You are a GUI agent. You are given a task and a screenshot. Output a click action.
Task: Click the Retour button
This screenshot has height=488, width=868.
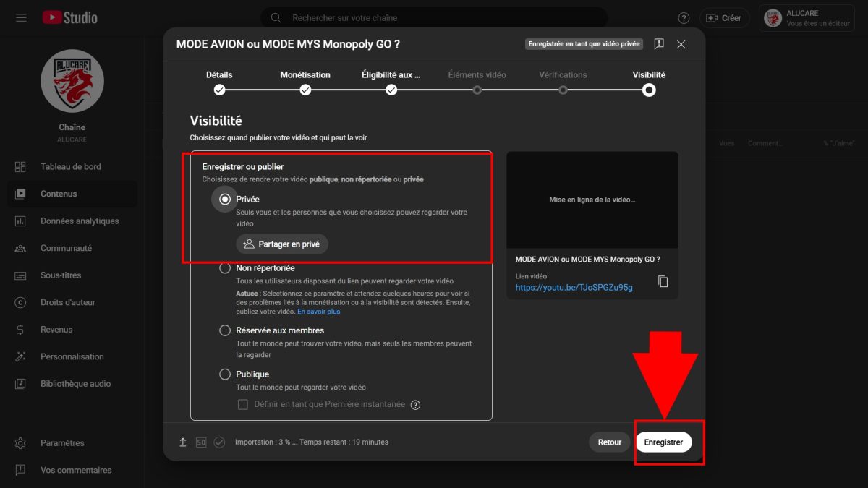click(x=610, y=442)
